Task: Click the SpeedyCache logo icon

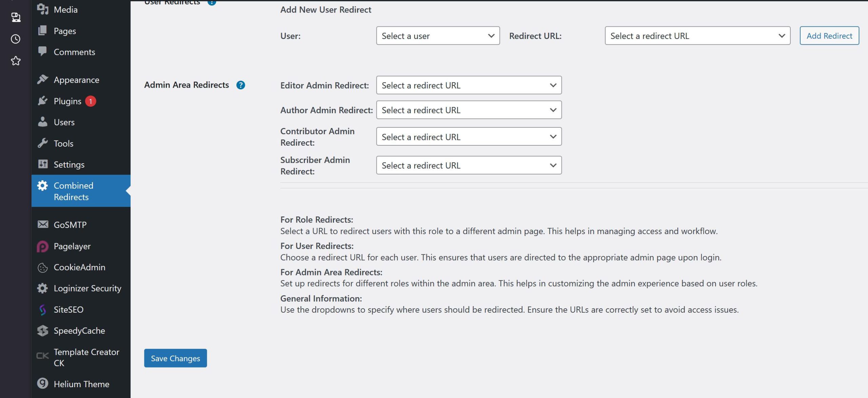Action: pos(43,331)
